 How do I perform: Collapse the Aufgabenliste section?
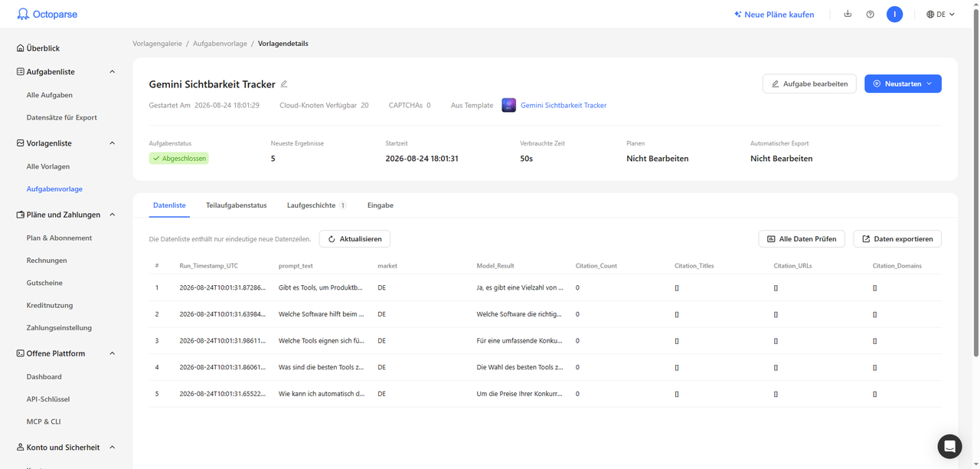[113, 71]
